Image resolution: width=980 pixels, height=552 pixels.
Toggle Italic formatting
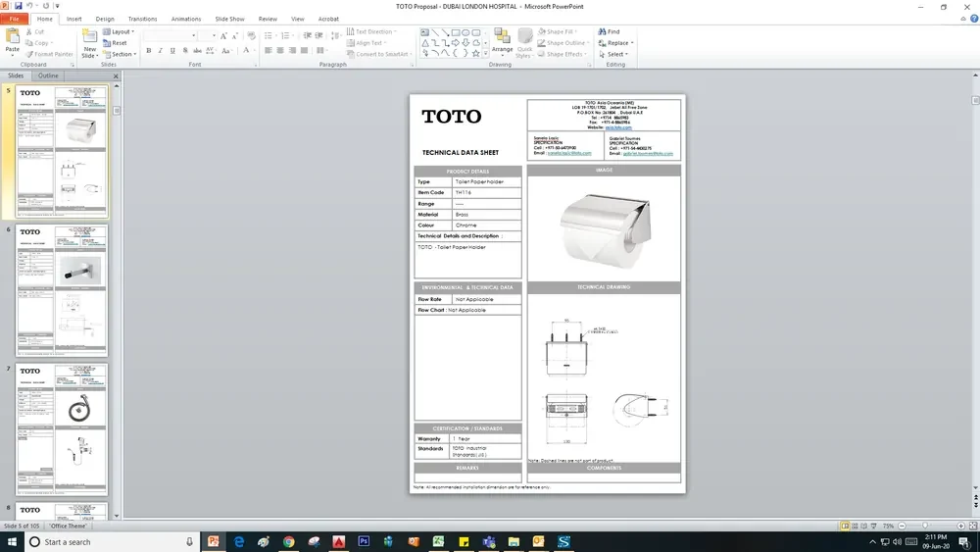[160, 51]
